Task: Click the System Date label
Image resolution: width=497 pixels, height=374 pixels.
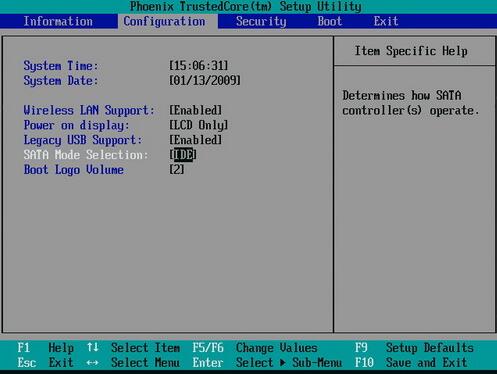Action: coord(61,81)
